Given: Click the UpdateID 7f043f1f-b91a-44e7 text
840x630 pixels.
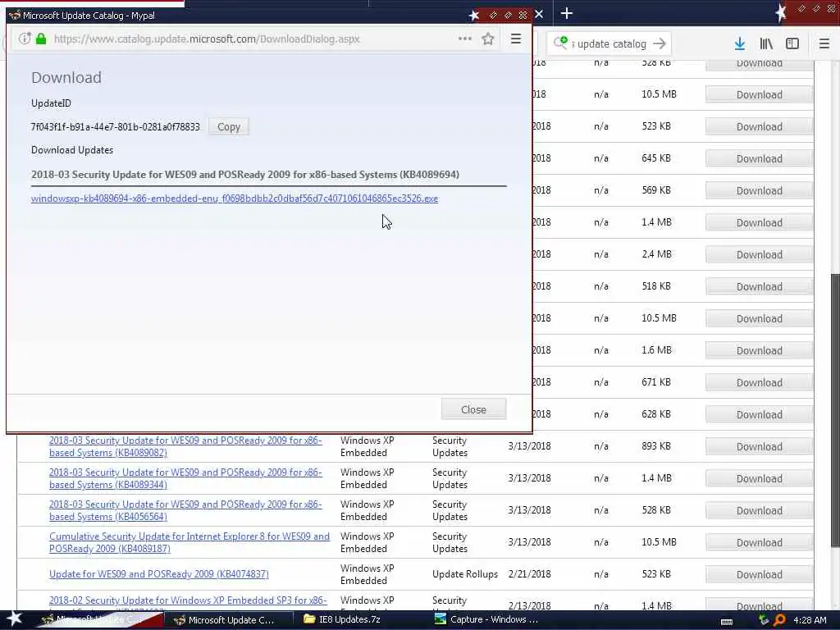Looking at the screenshot, I should click(115, 127).
